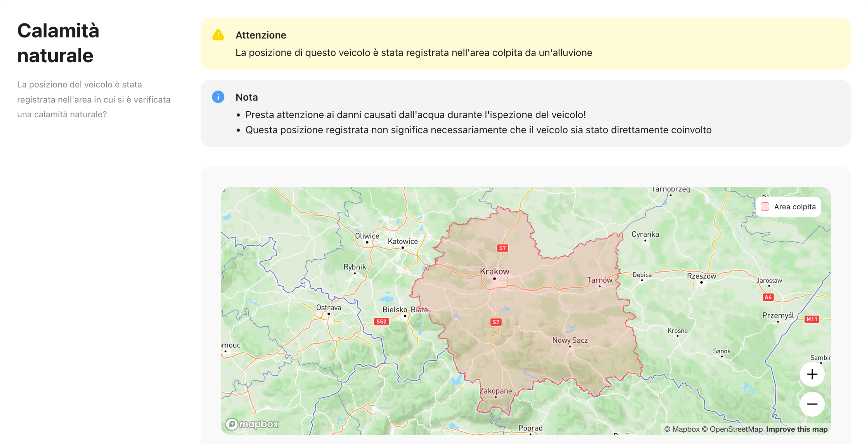Click the Area colpita legend text
This screenshot has height=444, width=868.
(795, 207)
